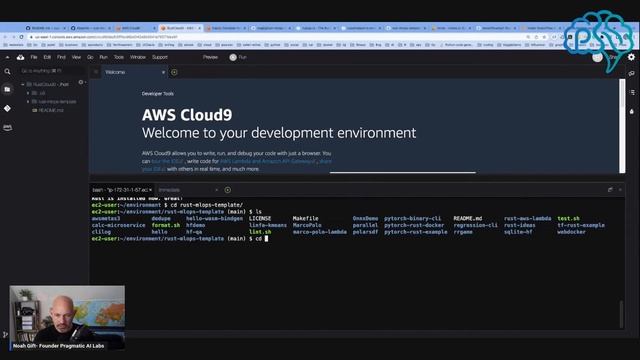Image resolution: width=640 pixels, height=360 pixels.
Task: Click hello-wasm-bindgen in terminal listing
Action: point(214,218)
